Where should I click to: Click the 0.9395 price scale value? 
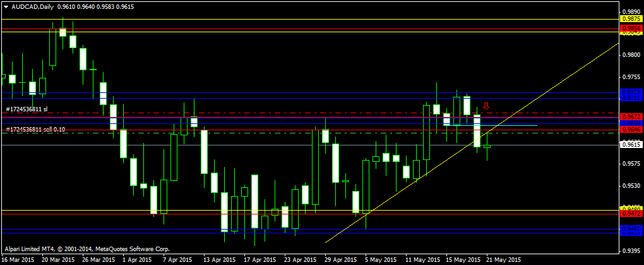[x=631, y=250]
